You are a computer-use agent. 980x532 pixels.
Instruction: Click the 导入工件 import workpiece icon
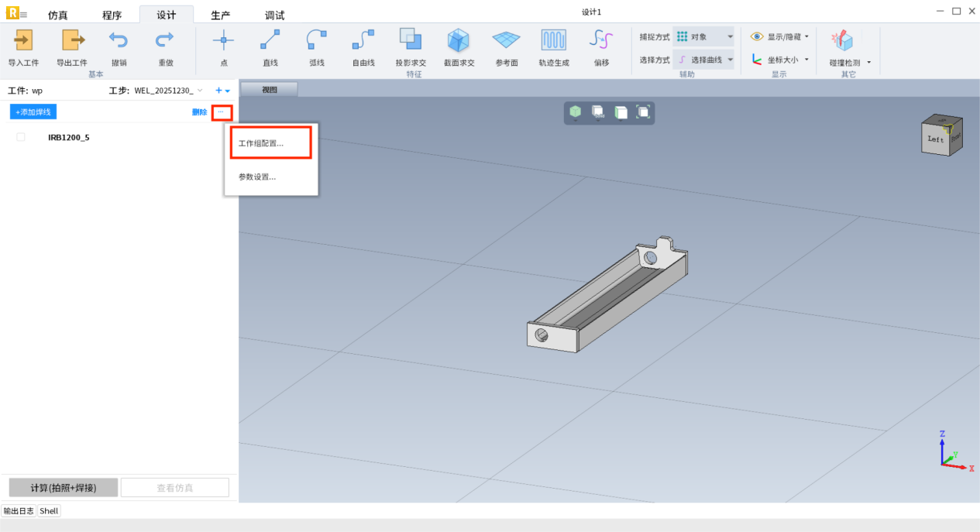click(23, 40)
